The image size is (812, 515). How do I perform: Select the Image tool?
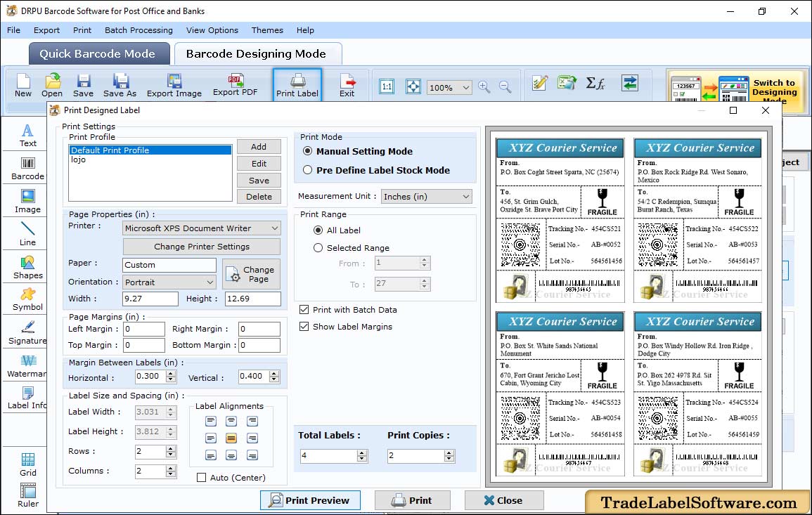click(x=28, y=202)
